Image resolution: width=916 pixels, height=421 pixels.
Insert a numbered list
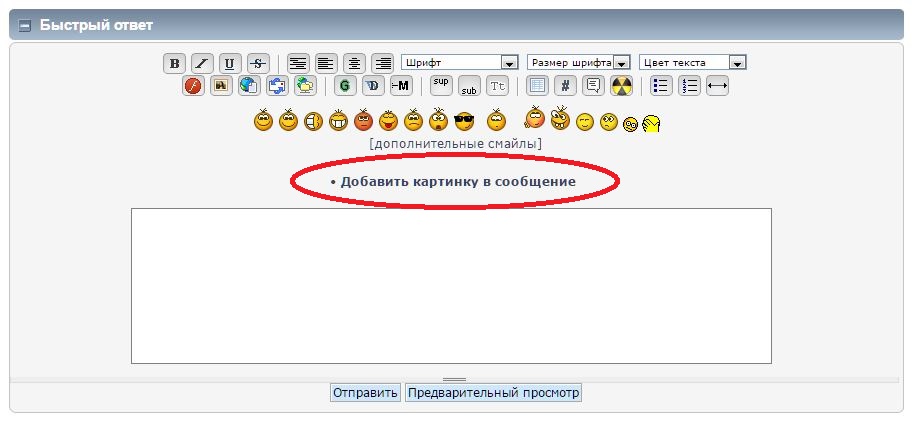coord(689,86)
